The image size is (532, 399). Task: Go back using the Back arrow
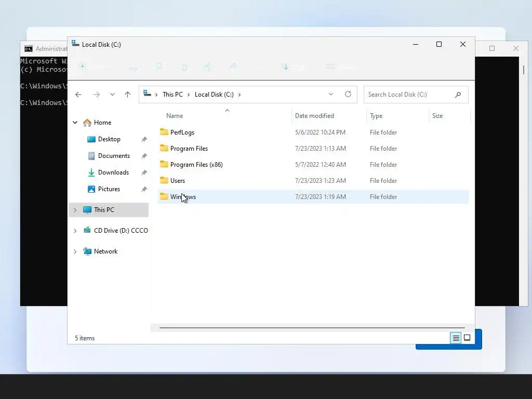point(78,95)
